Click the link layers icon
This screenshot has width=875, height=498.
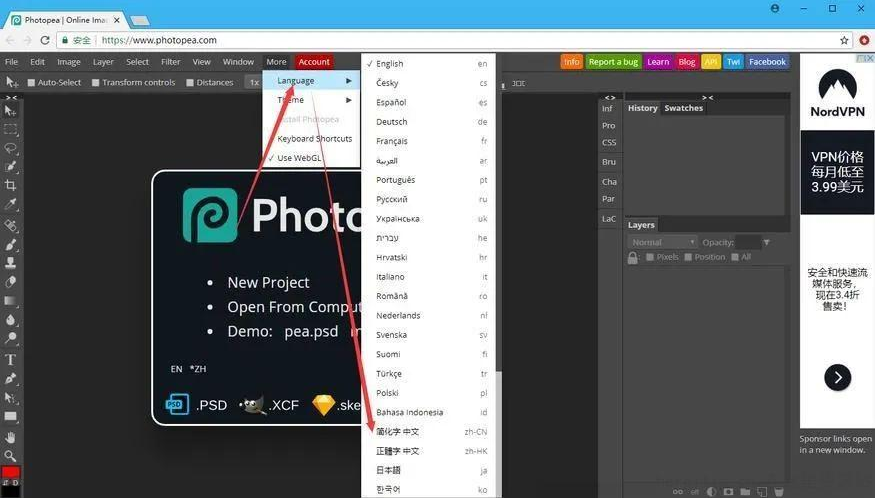[x=677, y=492]
